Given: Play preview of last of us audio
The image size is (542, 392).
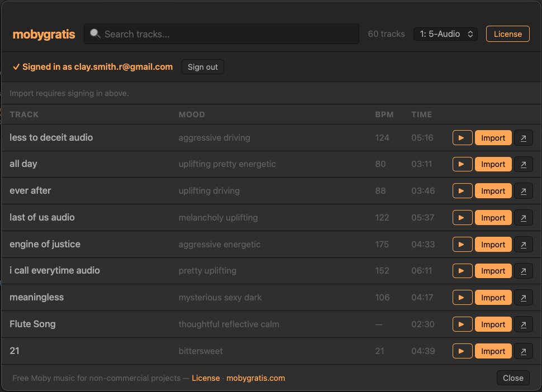Looking at the screenshot, I should pyautogui.click(x=462, y=218).
